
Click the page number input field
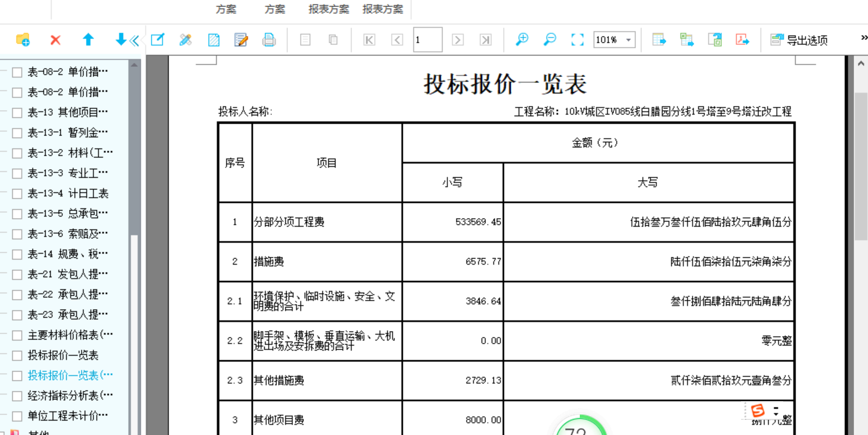click(x=428, y=40)
